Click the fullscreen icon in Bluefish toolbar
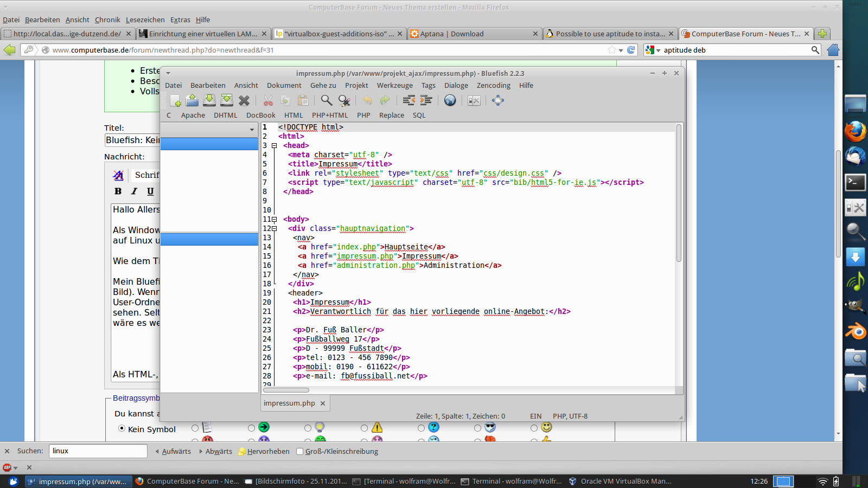 click(x=497, y=100)
